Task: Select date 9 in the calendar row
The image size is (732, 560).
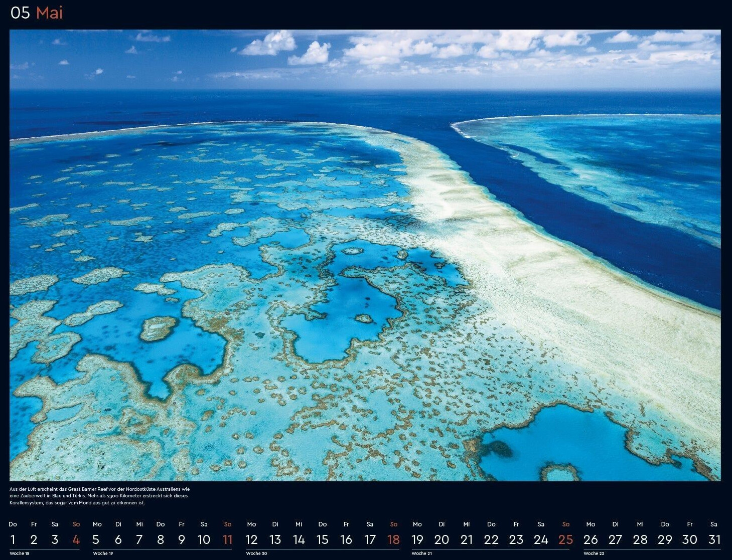Action: (182, 539)
